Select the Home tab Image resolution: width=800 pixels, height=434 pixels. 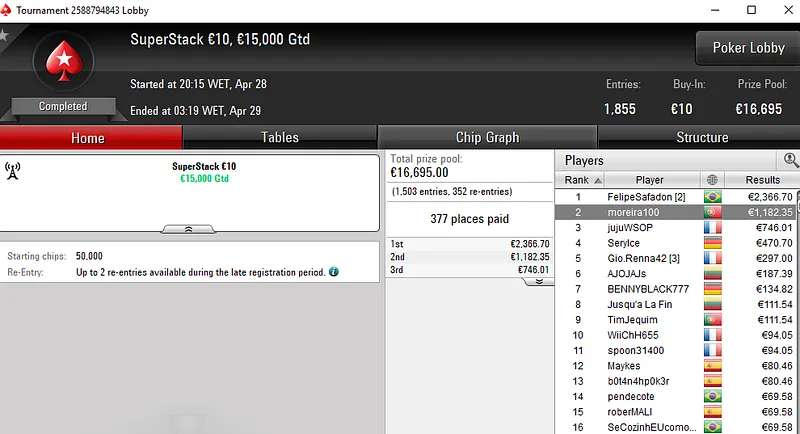[x=88, y=137]
